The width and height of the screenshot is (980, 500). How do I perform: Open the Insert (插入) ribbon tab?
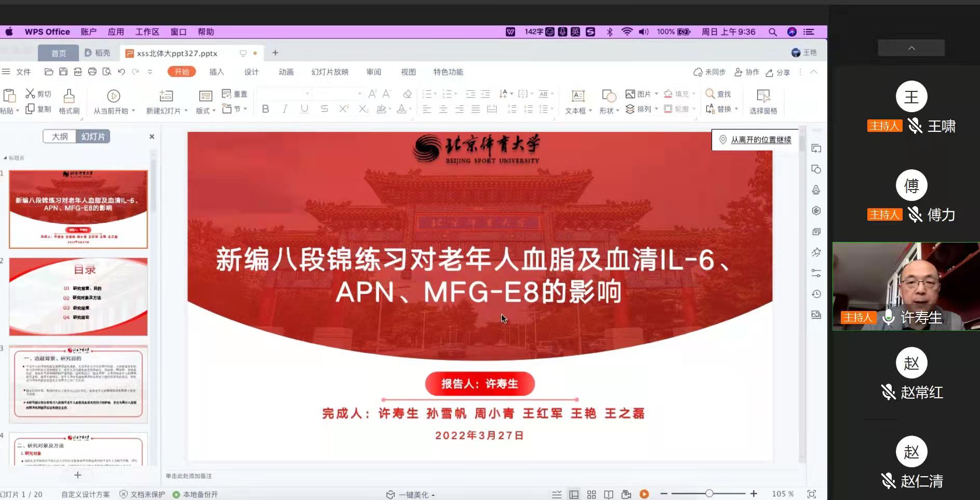(217, 72)
